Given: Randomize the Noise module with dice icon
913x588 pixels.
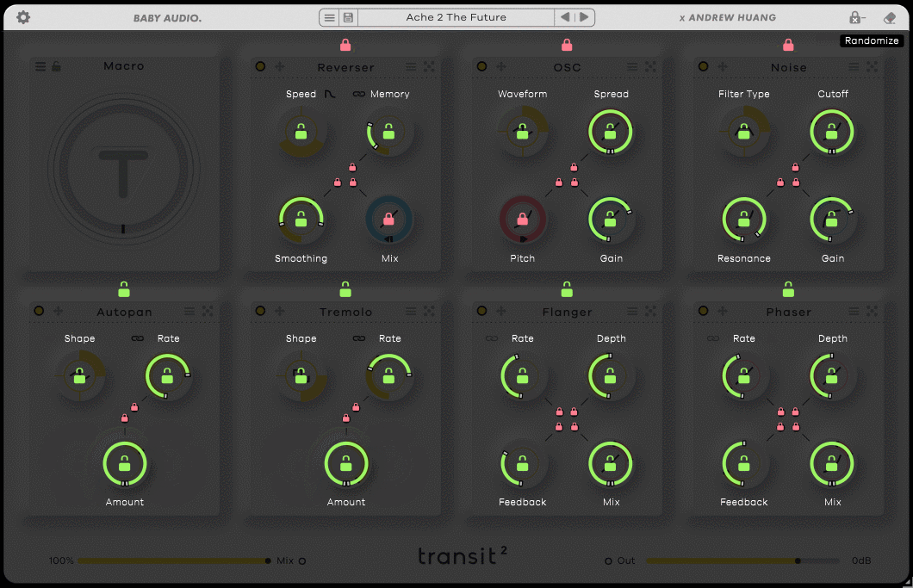Looking at the screenshot, I should (873, 67).
